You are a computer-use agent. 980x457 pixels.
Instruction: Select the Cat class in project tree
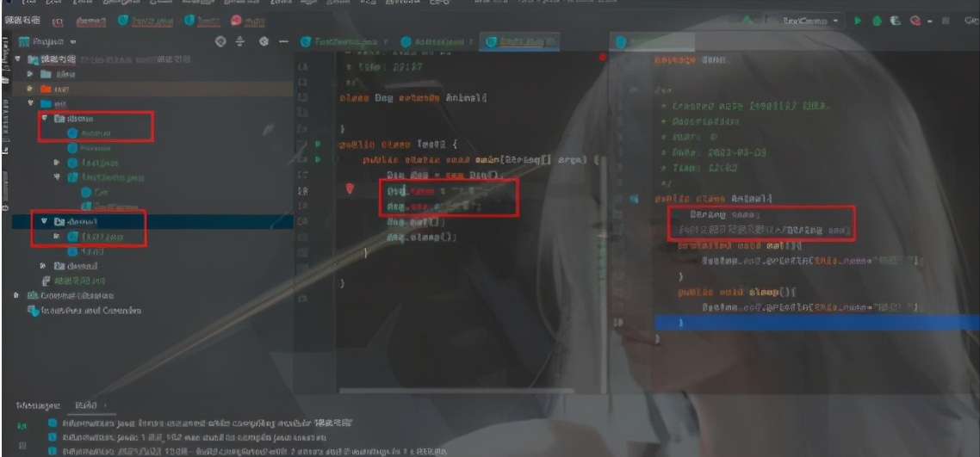[x=95, y=192]
